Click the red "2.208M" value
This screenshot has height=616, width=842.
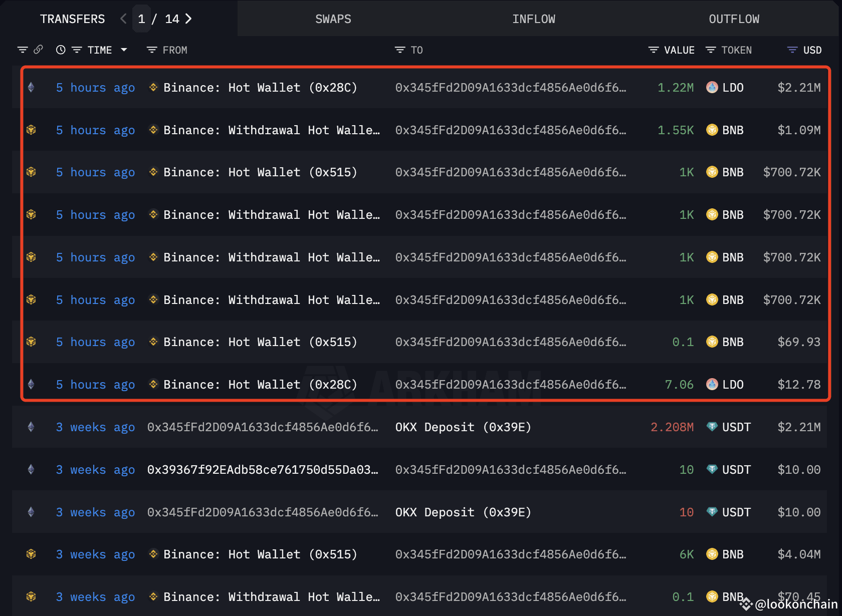point(672,427)
